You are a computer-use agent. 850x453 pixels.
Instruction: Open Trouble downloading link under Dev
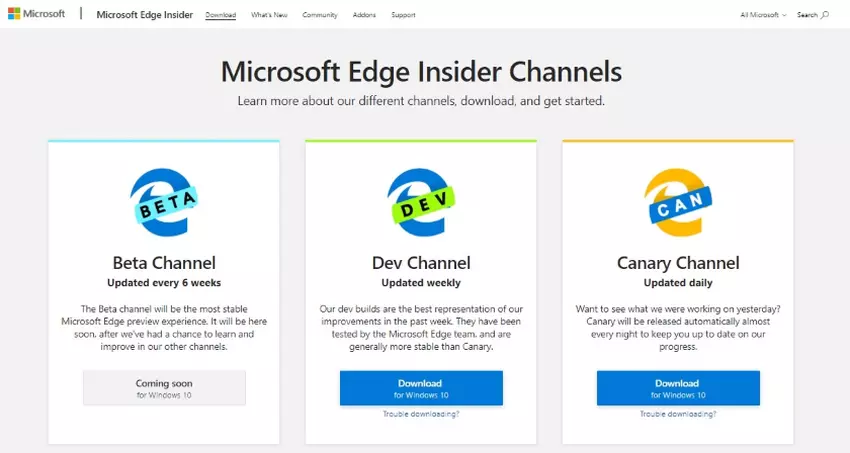(420, 414)
